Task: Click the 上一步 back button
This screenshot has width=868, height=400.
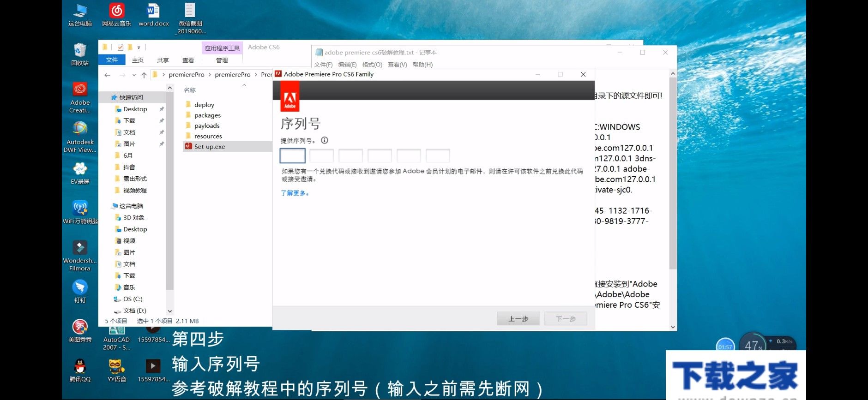Action: pyautogui.click(x=518, y=319)
